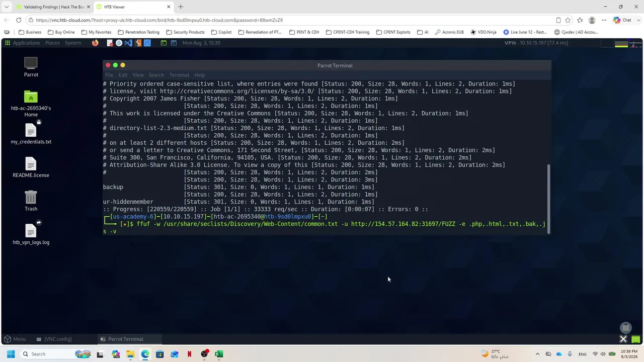Click the Applications grid icon in panel
The height and width of the screenshot is (362, 644).
(7, 43)
